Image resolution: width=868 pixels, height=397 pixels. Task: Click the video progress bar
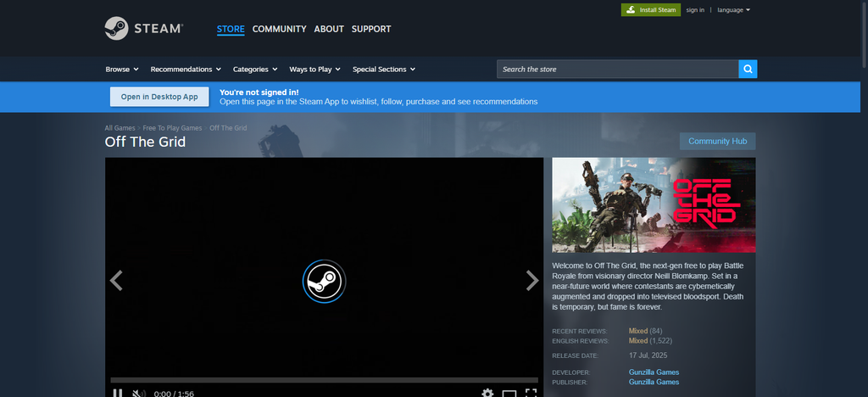point(324,380)
